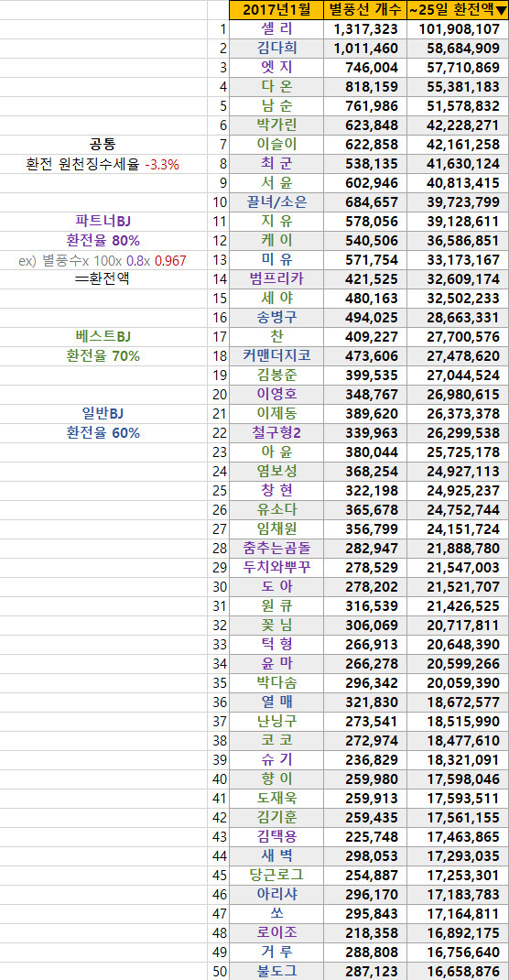Click the name cell 끌녀/소은
Viewport: 509px width, 980px height.
point(276,201)
